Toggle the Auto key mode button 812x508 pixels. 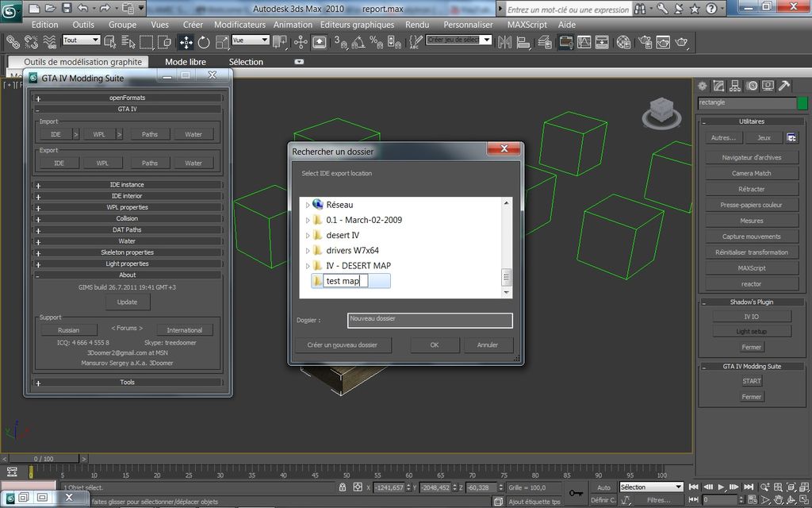(x=603, y=487)
